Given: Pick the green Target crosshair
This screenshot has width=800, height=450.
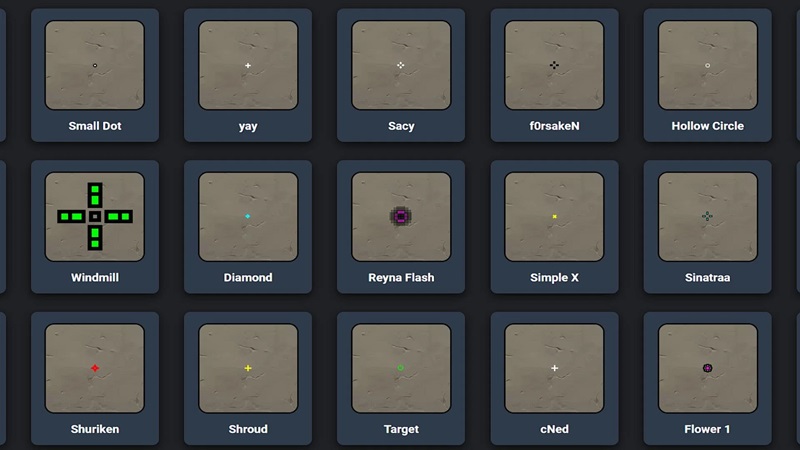Looking at the screenshot, I should coord(401,368).
